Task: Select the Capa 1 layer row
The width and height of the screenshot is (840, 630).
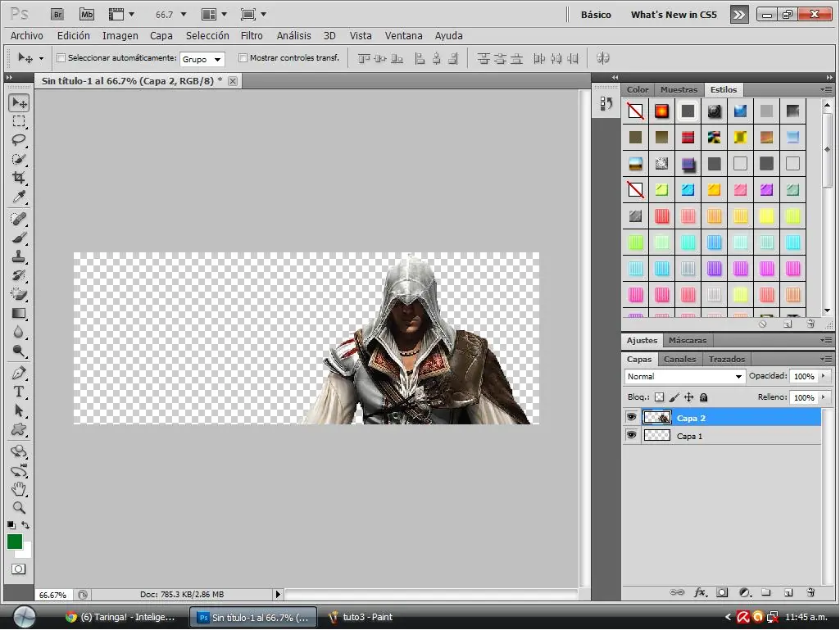Action: (722, 436)
